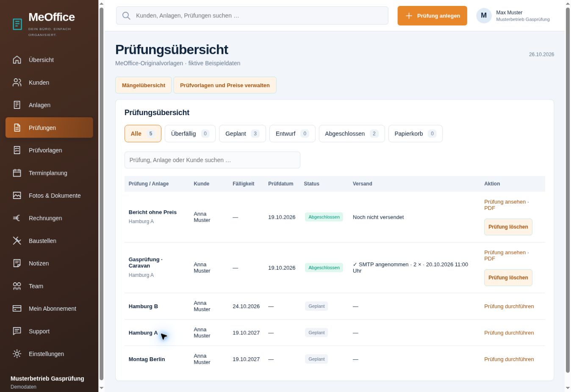The image size is (571, 392).
Task: Click the Einstellungen gear icon
Action: [x=17, y=354]
